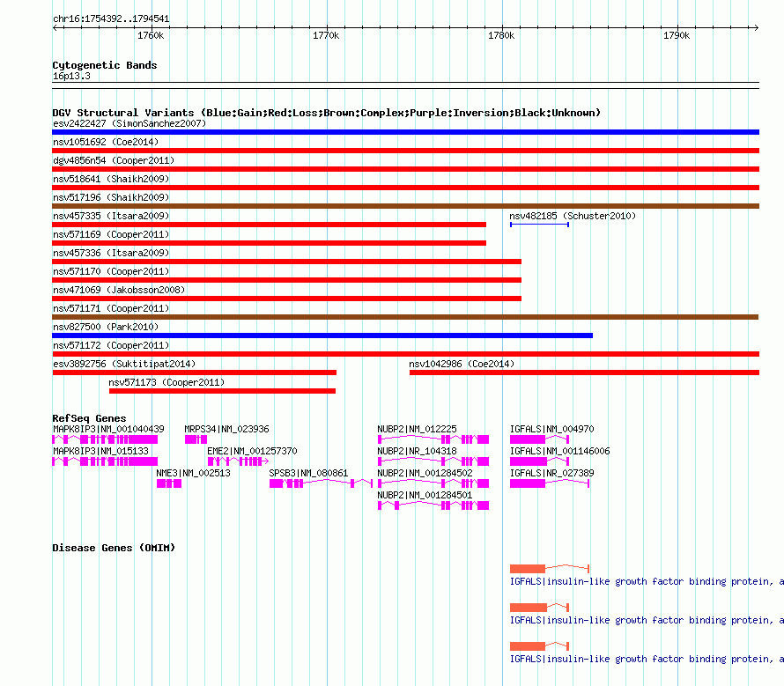Open variant nsv518641 (Shaikh2009) label
This screenshot has height=686, width=784.
coord(111,179)
